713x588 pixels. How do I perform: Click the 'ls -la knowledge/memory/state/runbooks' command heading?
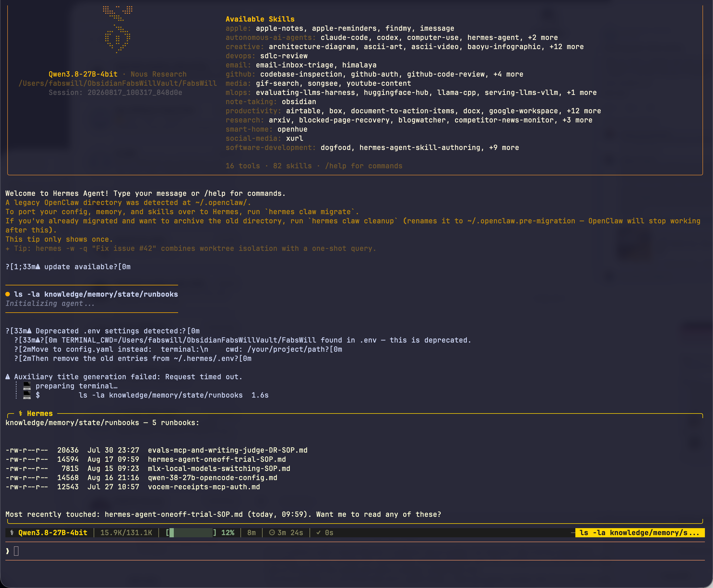[x=96, y=294]
